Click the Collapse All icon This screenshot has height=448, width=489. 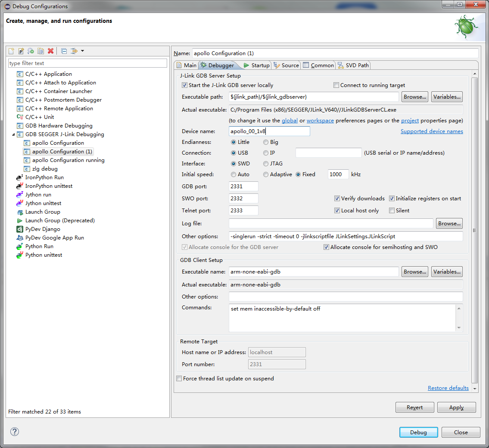coord(64,51)
